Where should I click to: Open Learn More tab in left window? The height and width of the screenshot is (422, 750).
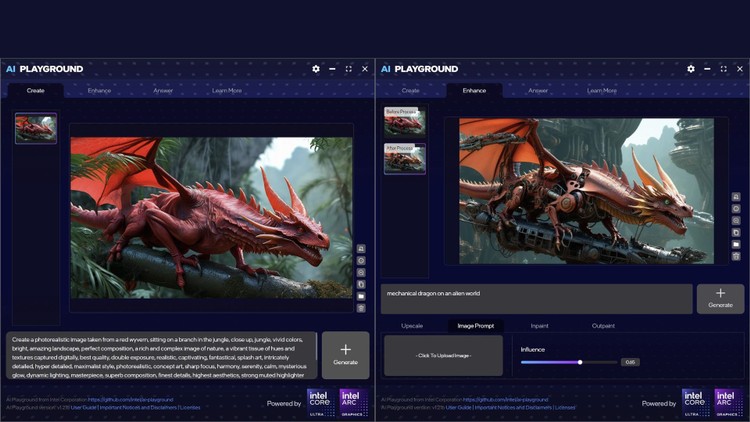point(227,90)
